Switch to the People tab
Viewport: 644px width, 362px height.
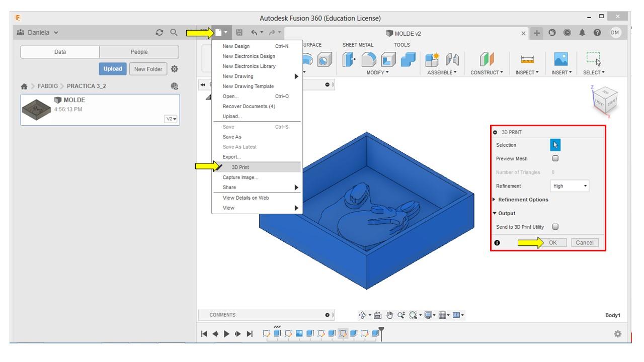(x=139, y=52)
